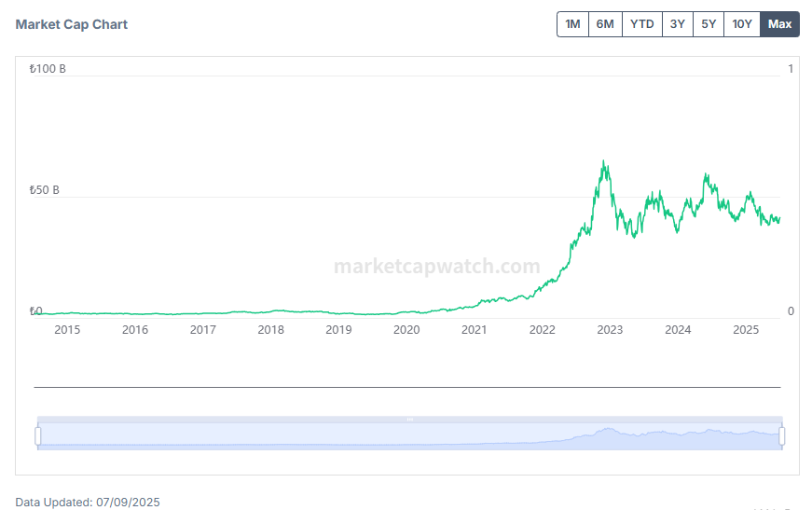Click the small grip atop the navigator
812x510 pixels.
point(409,420)
